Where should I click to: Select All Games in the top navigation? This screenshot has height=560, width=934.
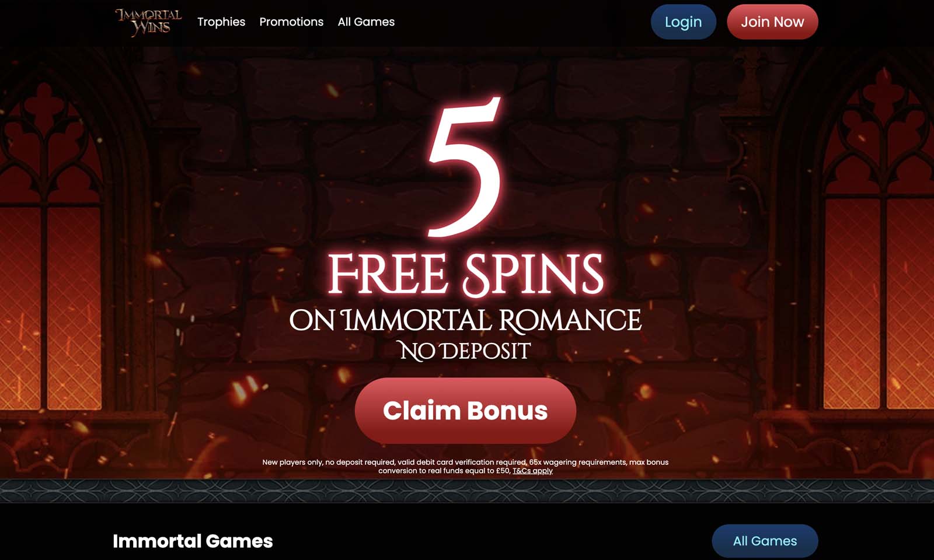366,22
